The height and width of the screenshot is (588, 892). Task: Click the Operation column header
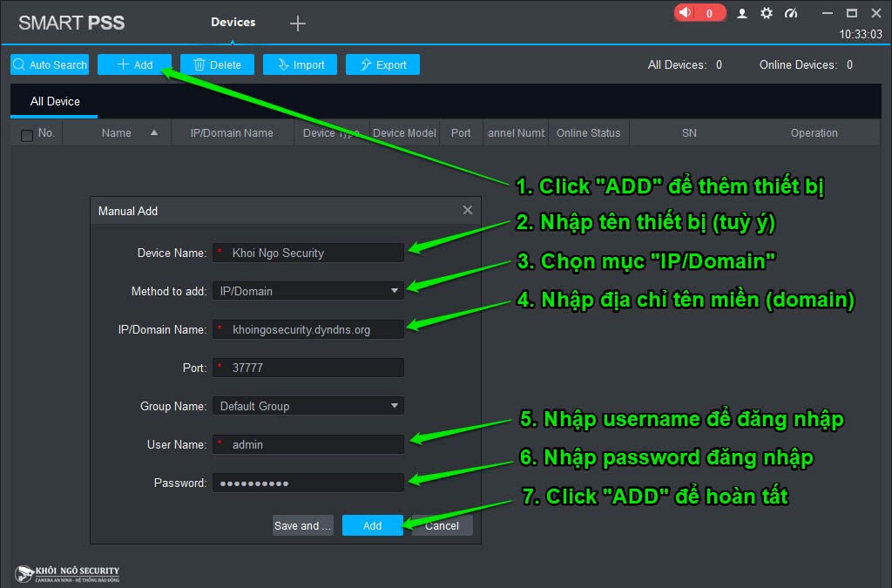(814, 133)
